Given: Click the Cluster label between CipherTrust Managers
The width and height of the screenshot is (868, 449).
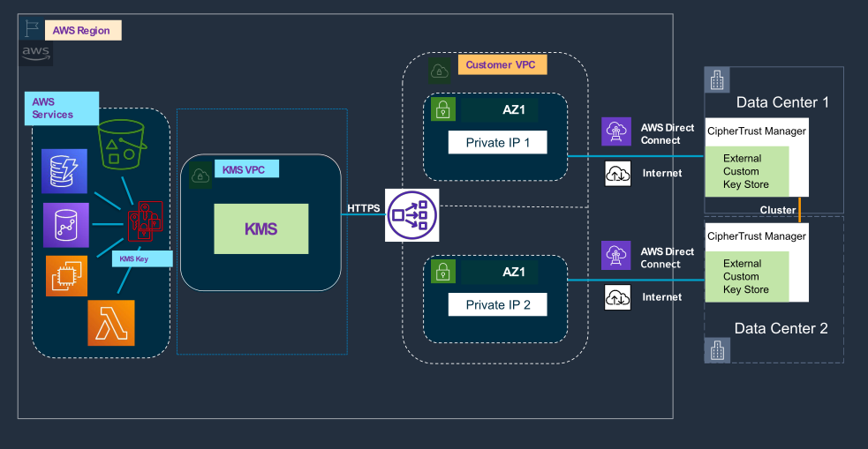Looking at the screenshot, I should [778, 210].
